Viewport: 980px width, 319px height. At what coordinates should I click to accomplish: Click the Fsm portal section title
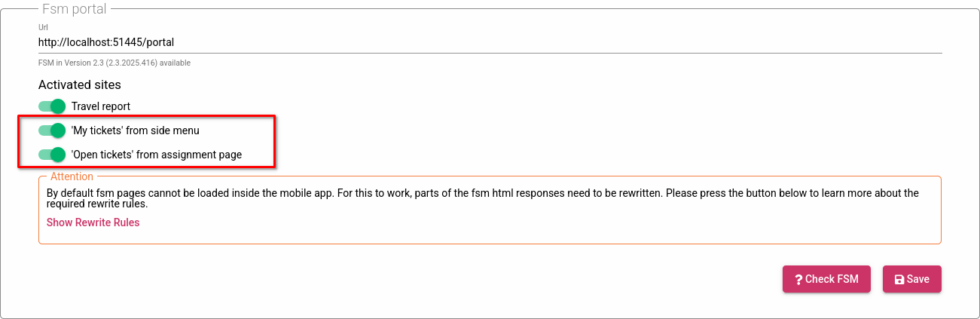tap(74, 9)
